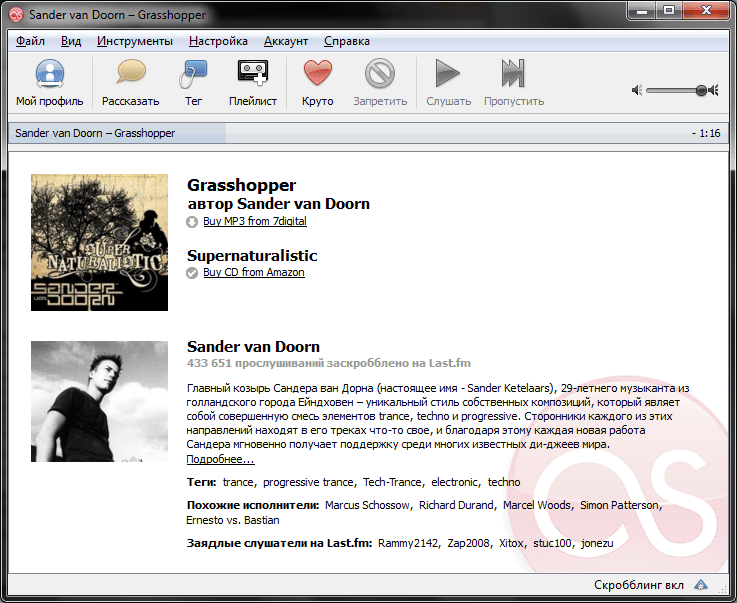Add track via Плейлист cassette icon

[x=253, y=73]
